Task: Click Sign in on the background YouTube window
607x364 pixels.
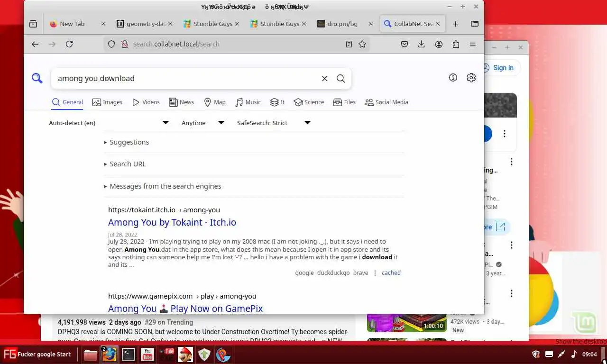Action: pyautogui.click(x=503, y=68)
